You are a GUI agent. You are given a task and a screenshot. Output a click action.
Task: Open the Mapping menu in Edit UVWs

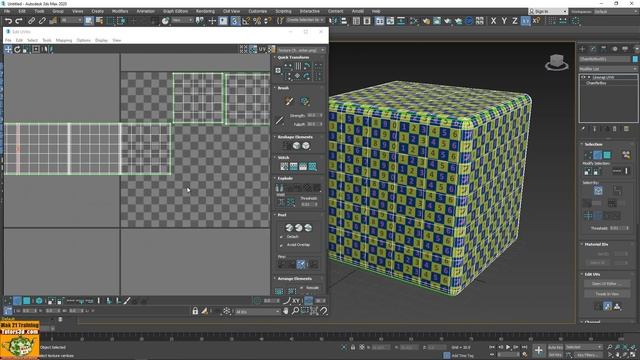coord(64,40)
